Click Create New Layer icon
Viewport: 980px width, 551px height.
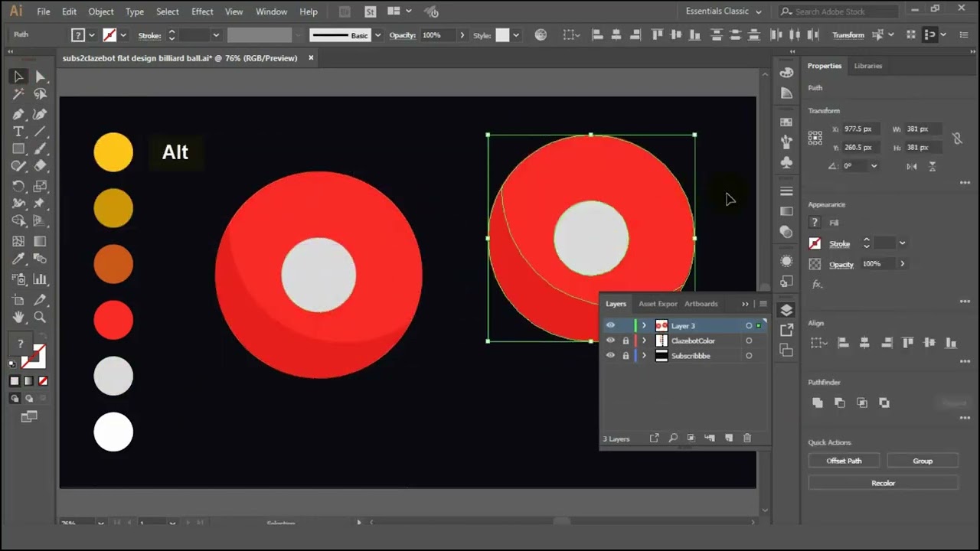coord(729,438)
